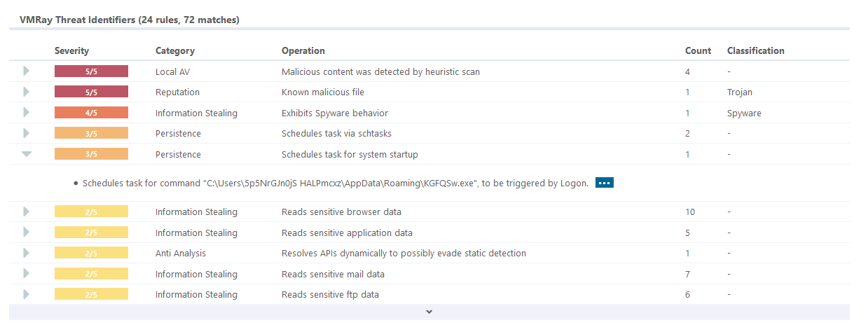Expand the Resolves APIs dynamically row

tap(27, 253)
